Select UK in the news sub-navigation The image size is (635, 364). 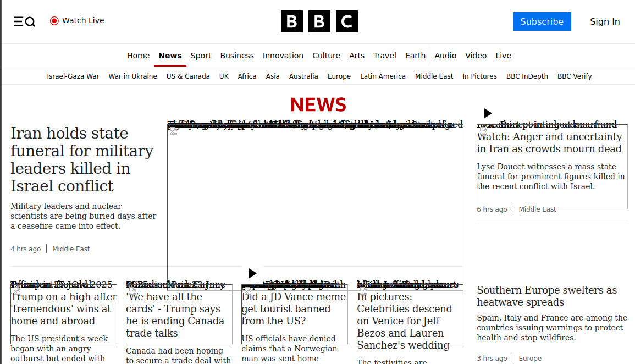tap(224, 76)
